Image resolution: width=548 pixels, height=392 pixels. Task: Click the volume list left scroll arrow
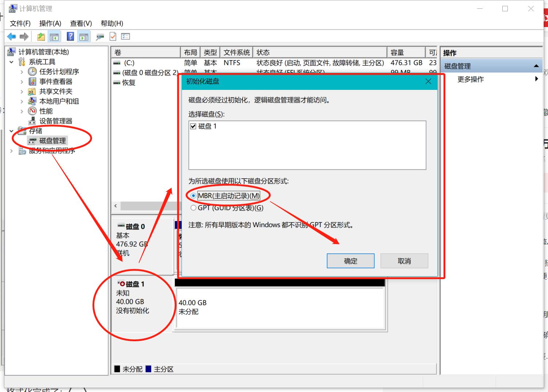click(116, 206)
